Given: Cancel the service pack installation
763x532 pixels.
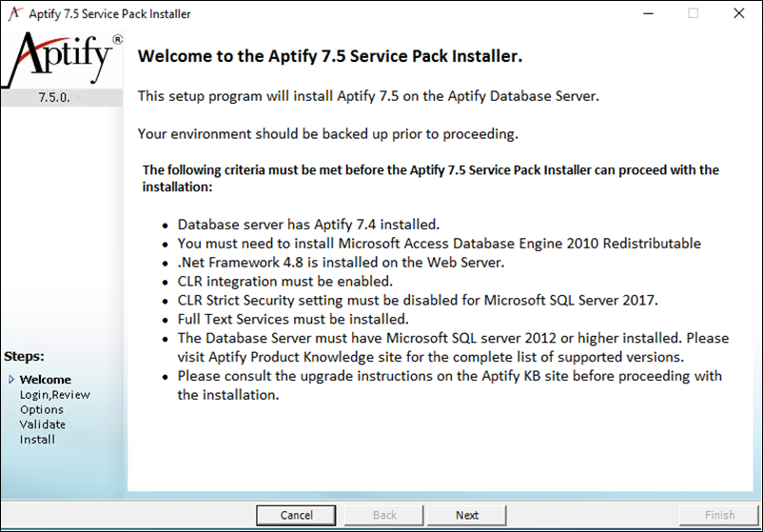Looking at the screenshot, I should click(x=296, y=515).
